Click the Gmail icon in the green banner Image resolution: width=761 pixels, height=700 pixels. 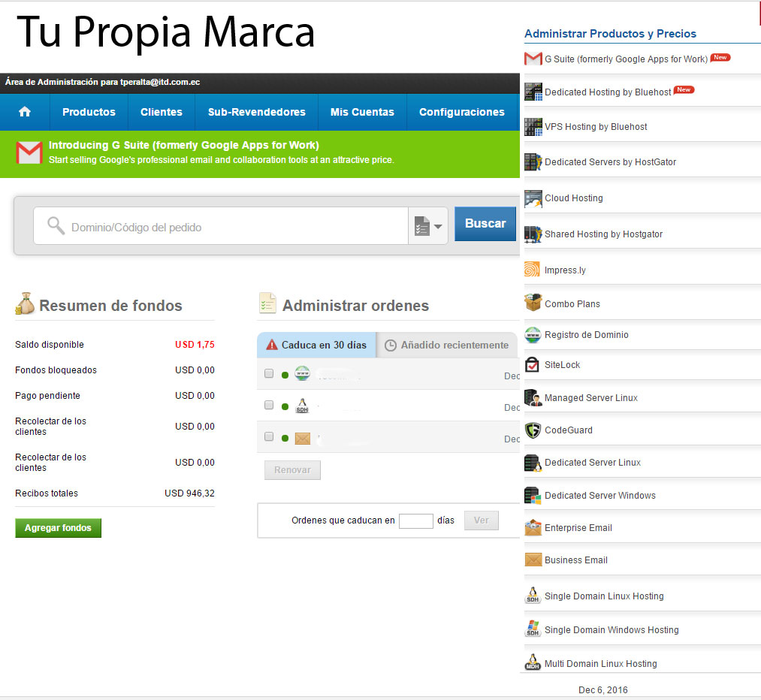click(29, 152)
